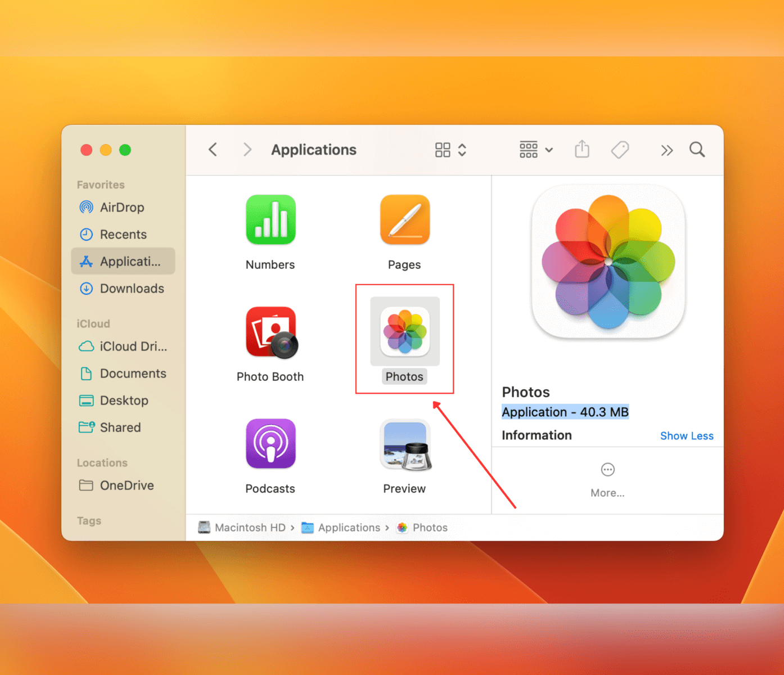Open iCloud Drive in the sidebar

click(123, 346)
